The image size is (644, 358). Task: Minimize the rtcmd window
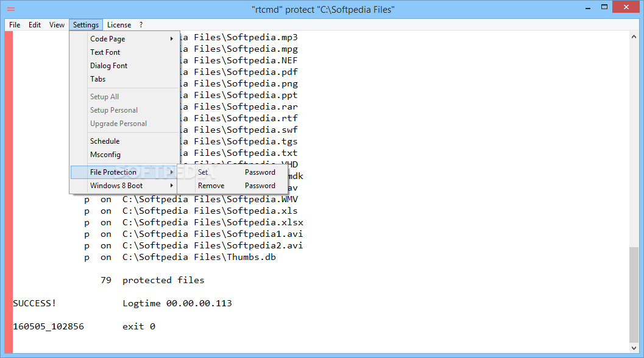(x=588, y=7)
